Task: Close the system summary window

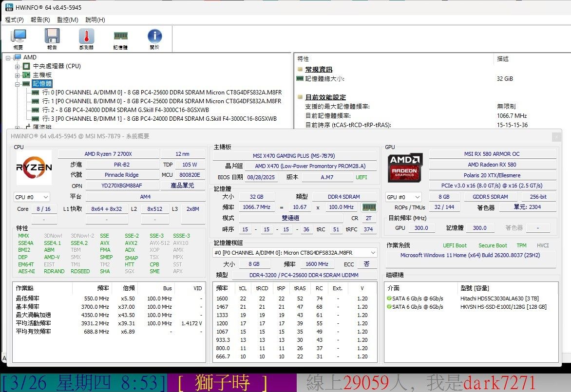Action: (556, 137)
